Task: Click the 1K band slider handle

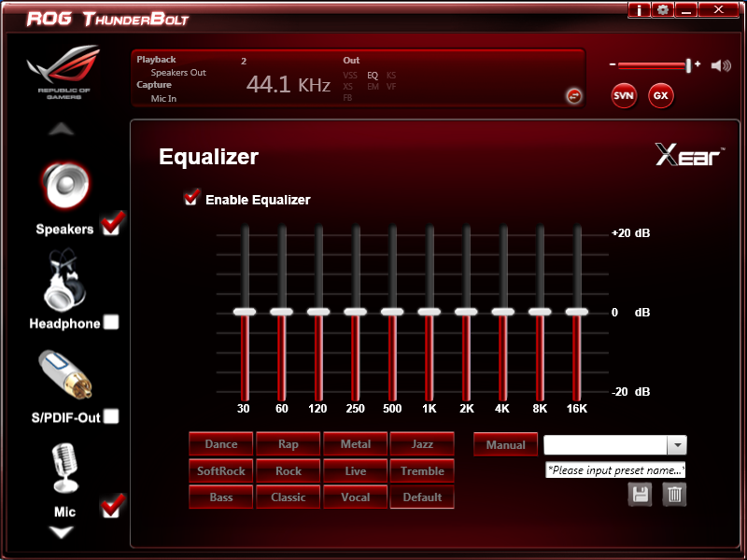Action: [429, 312]
